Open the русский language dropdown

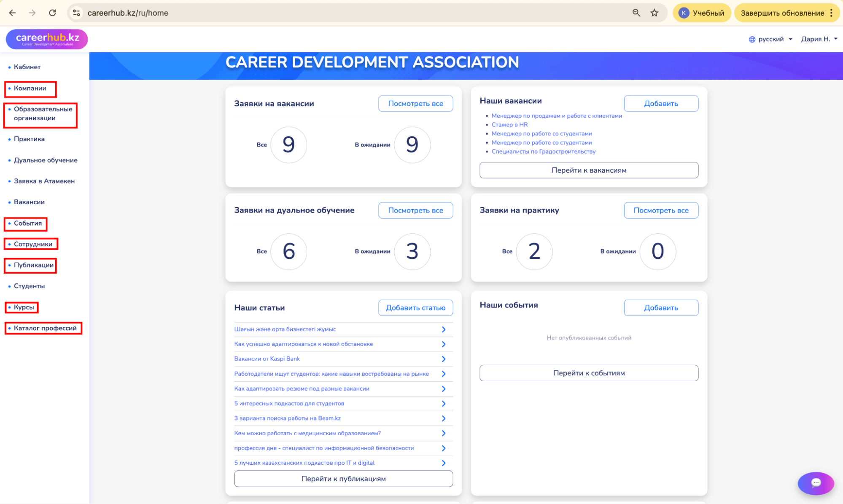[770, 39]
